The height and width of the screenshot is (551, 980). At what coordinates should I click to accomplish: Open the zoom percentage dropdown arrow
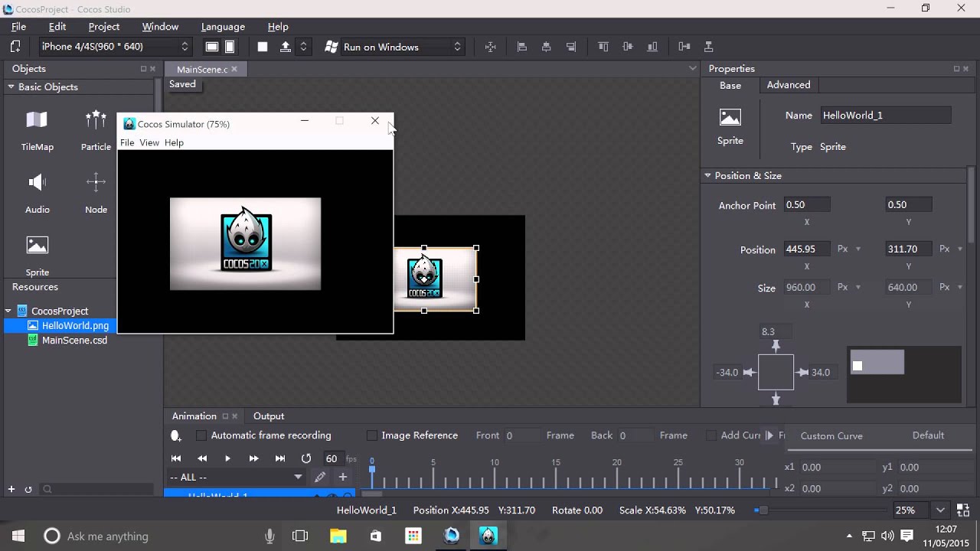(x=940, y=510)
